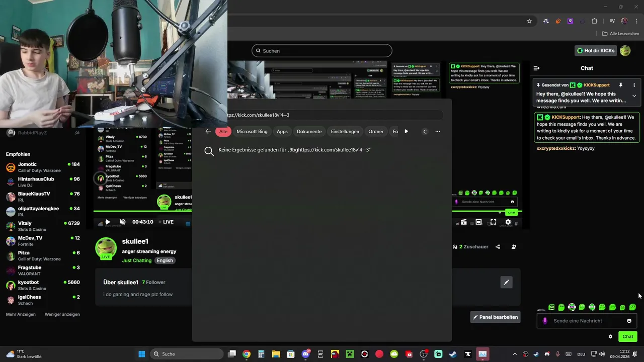Screen dimensions: 644x362
Task: Show more filters with the play arrow
Action: (x=406, y=131)
